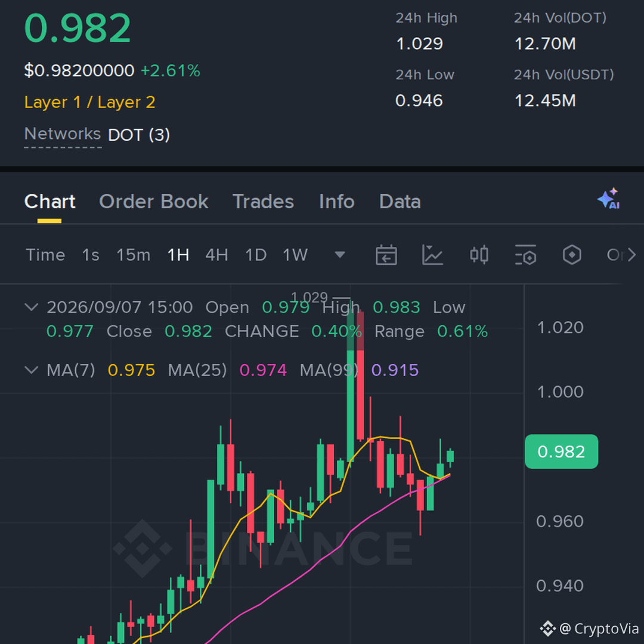Screen dimensions: 644x644
Task: Select the 1W interval
Action: 295,255
